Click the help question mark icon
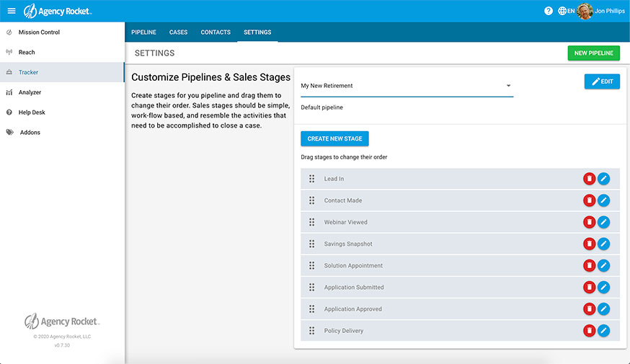Viewport: 630px width, 364px height. (x=549, y=11)
